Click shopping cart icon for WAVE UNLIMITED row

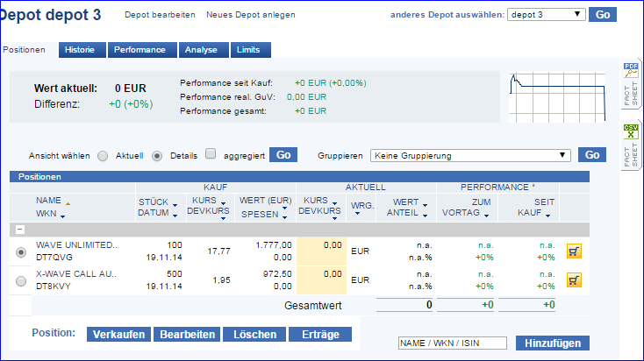click(x=574, y=251)
